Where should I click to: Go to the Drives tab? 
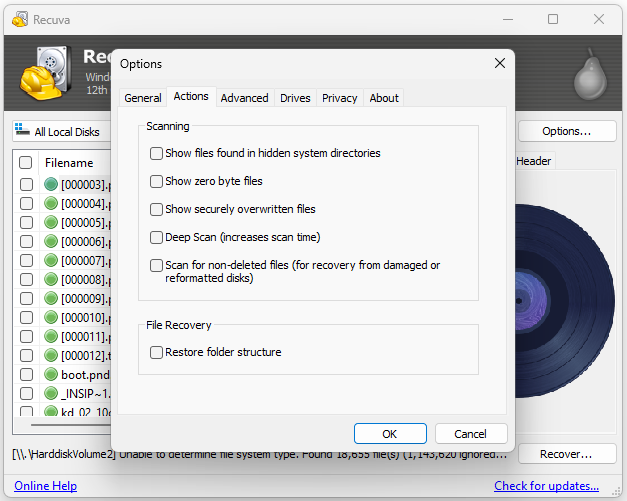(x=295, y=98)
